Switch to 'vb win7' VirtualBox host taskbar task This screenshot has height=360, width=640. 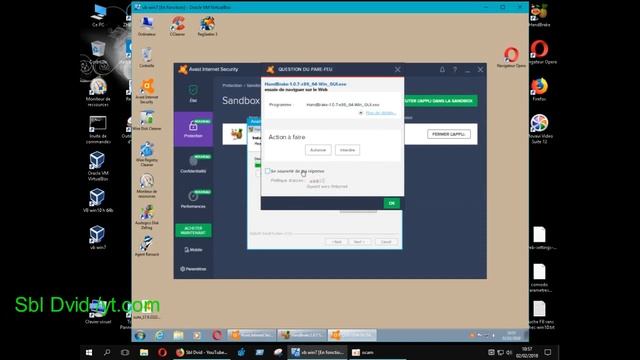coord(318,352)
